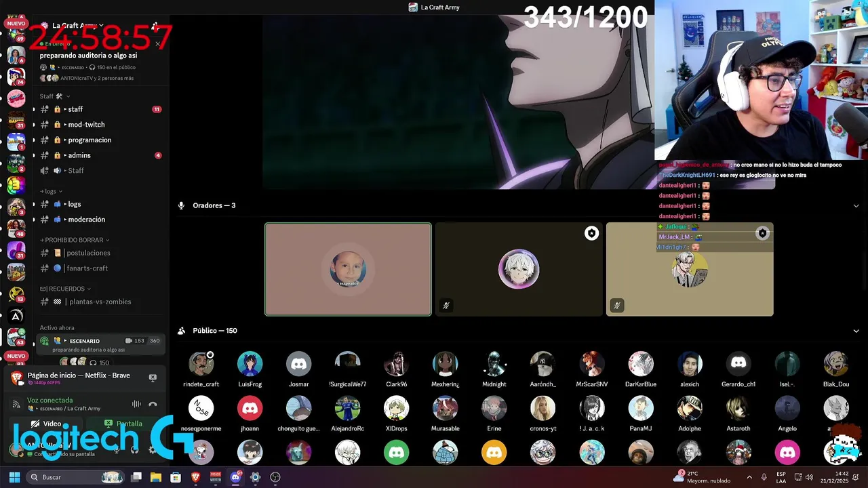The width and height of the screenshot is (868, 488).
Task: Open server with 69 unread badge
Action: tap(16, 33)
